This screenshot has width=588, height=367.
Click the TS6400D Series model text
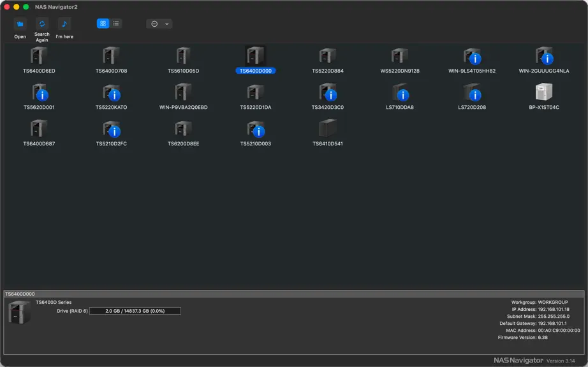54,302
